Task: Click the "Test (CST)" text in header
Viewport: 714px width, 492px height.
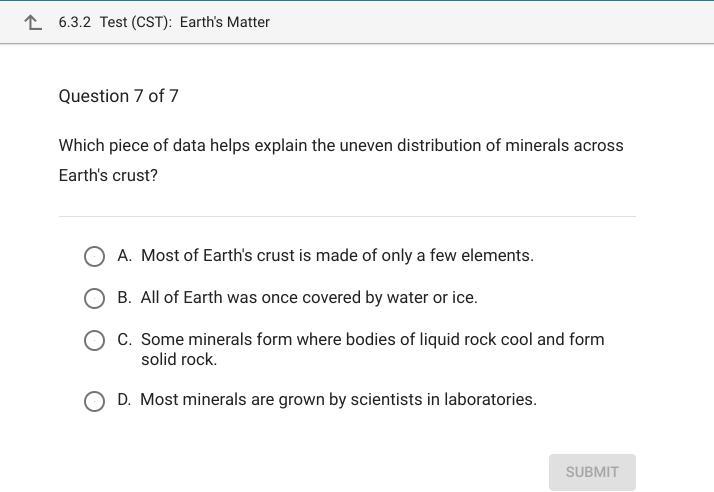Action: [135, 22]
